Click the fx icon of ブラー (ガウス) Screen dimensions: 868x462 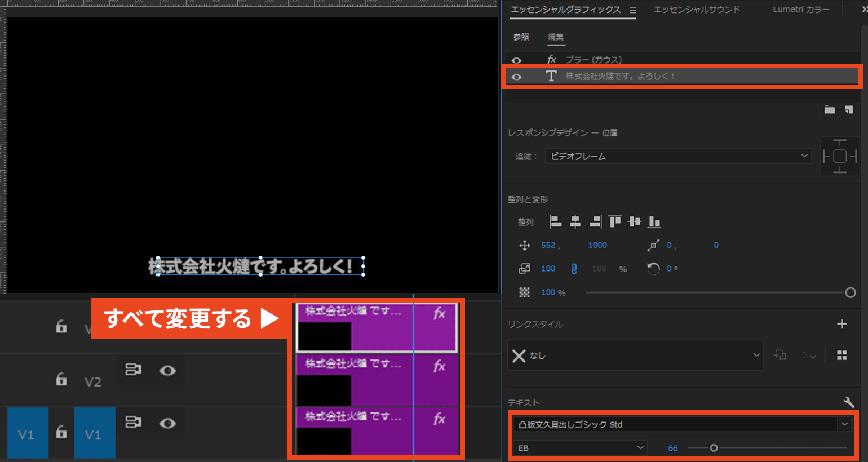[551, 59]
